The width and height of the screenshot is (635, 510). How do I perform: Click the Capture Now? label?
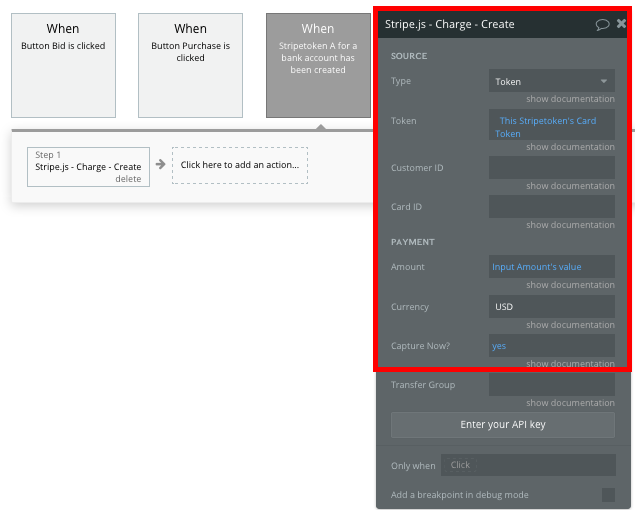tap(420, 346)
